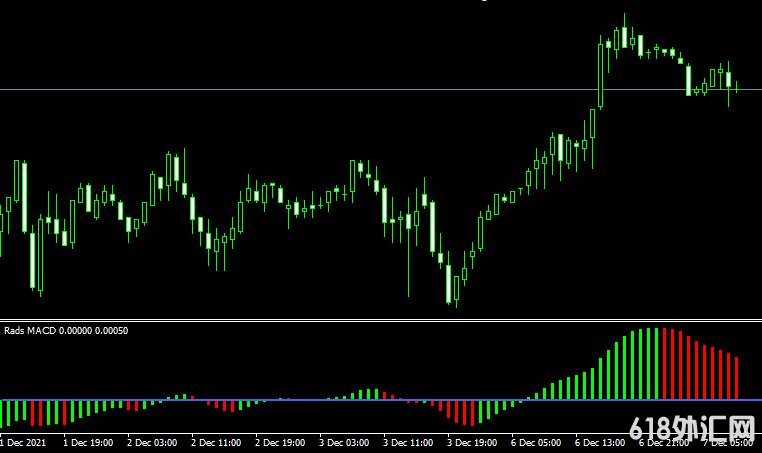Click the '3 Dec 11:00' time label
762x453 pixels.
(408, 443)
